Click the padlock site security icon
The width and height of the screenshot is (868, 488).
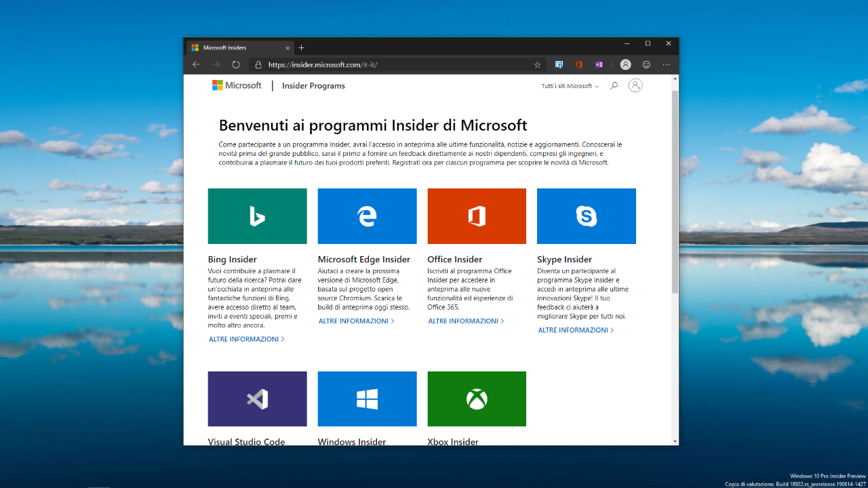coord(258,65)
